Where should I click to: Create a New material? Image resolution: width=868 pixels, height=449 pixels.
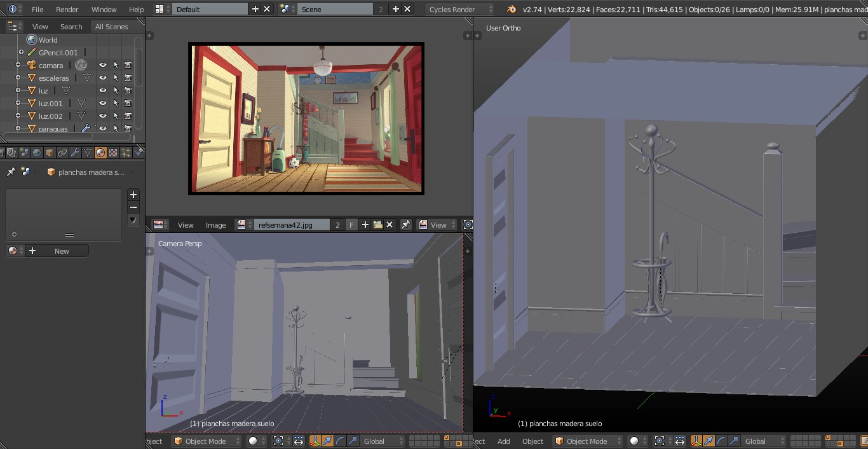[x=57, y=251]
